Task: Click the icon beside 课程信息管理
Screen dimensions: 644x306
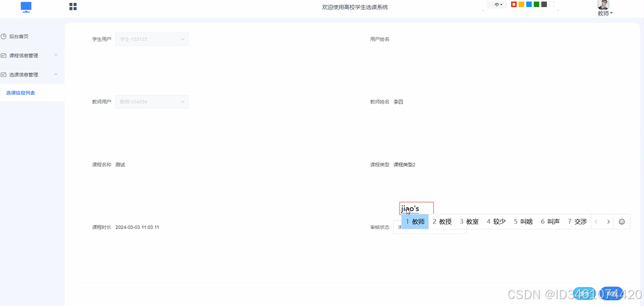Action: (3, 55)
